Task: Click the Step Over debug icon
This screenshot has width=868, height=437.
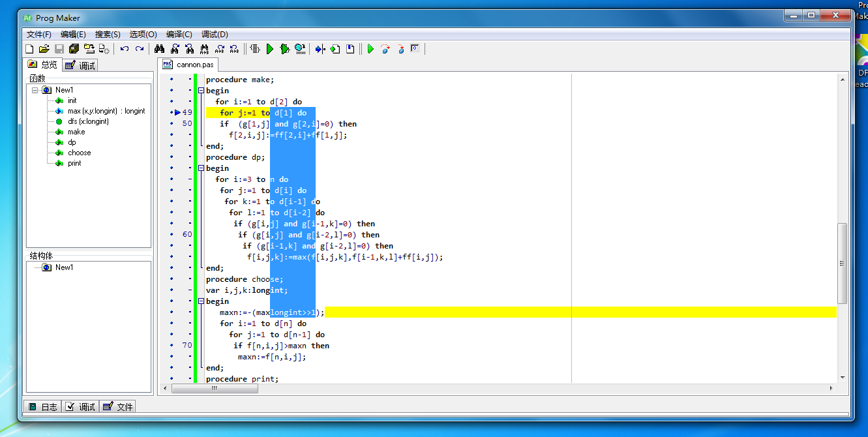Action: [385, 49]
